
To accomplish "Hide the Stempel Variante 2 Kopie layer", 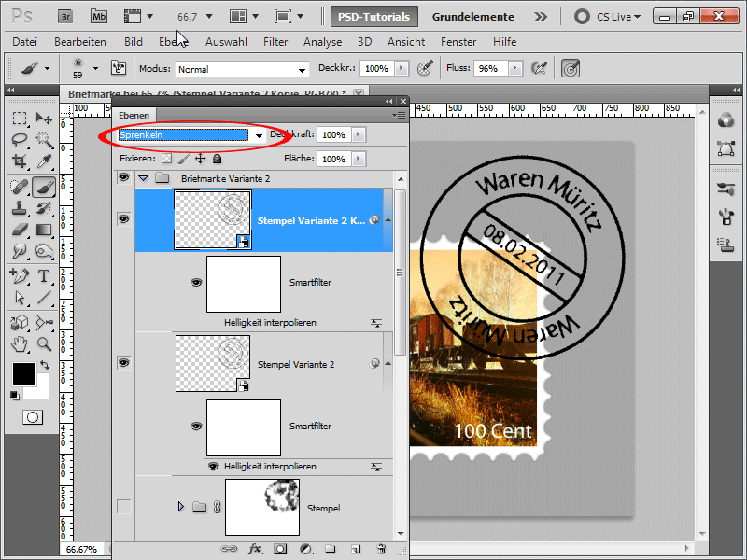I will tap(124, 219).
